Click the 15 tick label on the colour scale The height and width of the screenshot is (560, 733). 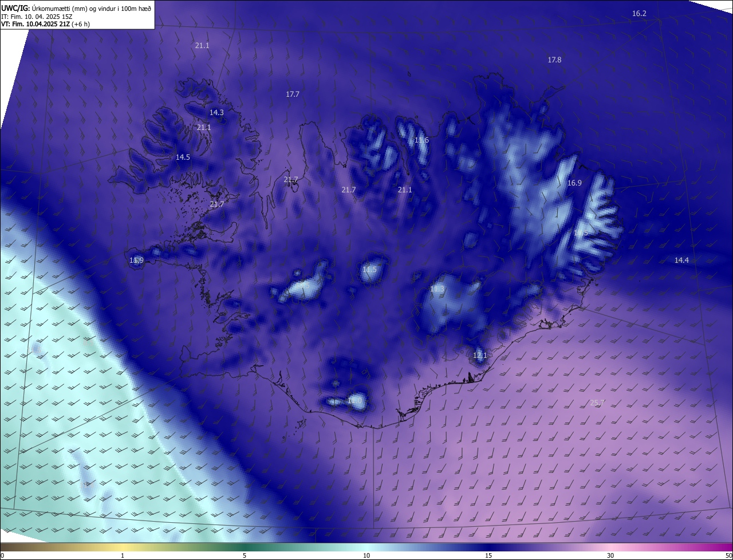[488, 555]
